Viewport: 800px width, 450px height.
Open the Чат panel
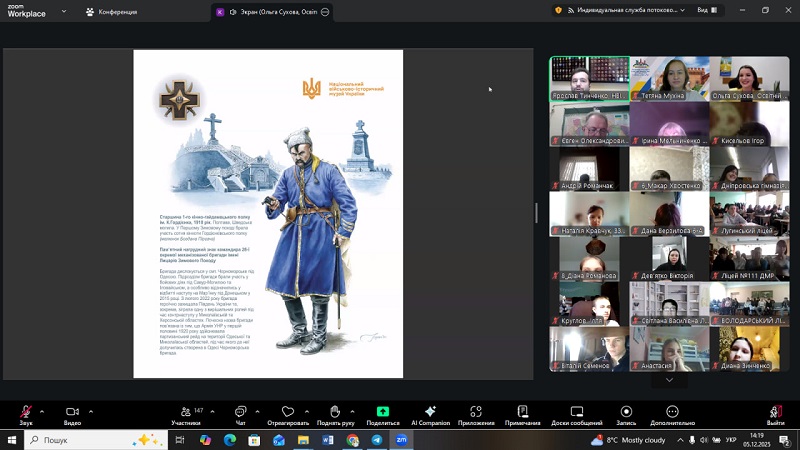tap(240, 412)
